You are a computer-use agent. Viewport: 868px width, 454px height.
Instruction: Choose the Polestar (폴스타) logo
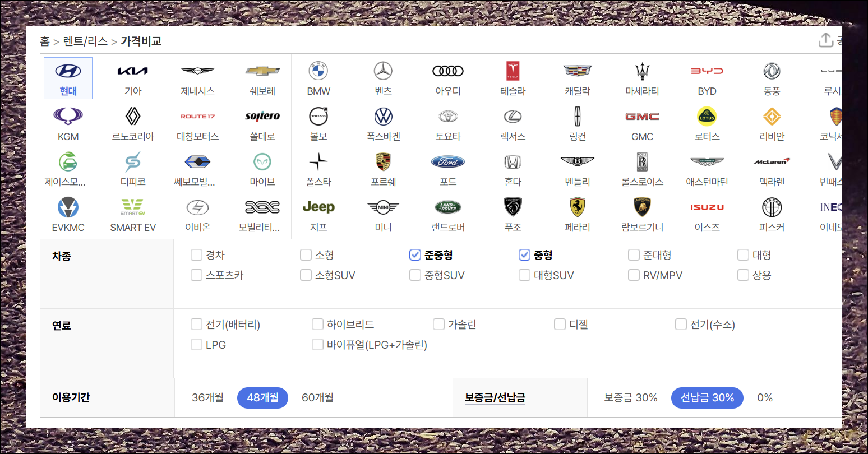coord(318,162)
